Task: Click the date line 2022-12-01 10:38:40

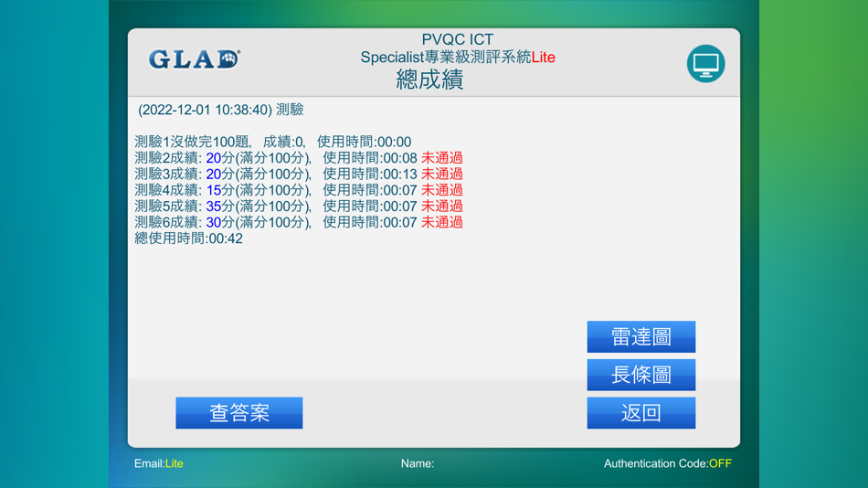Action: click(x=221, y=110)
